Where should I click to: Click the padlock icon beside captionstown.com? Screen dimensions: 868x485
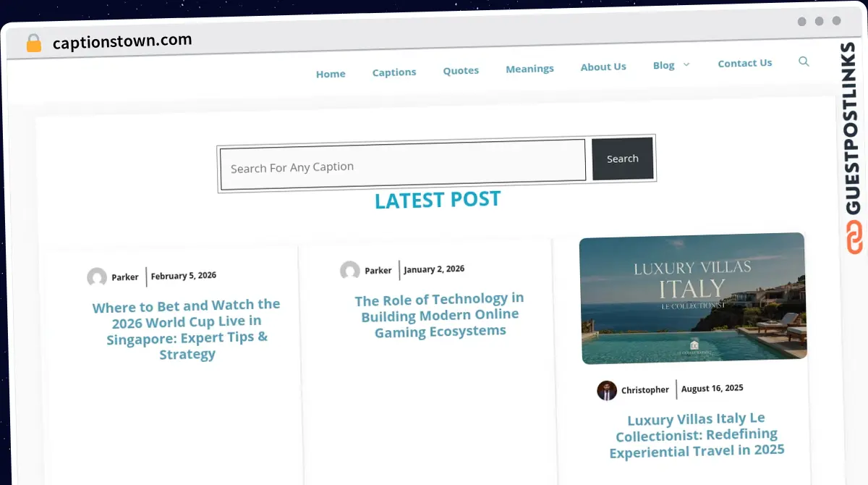33,43
